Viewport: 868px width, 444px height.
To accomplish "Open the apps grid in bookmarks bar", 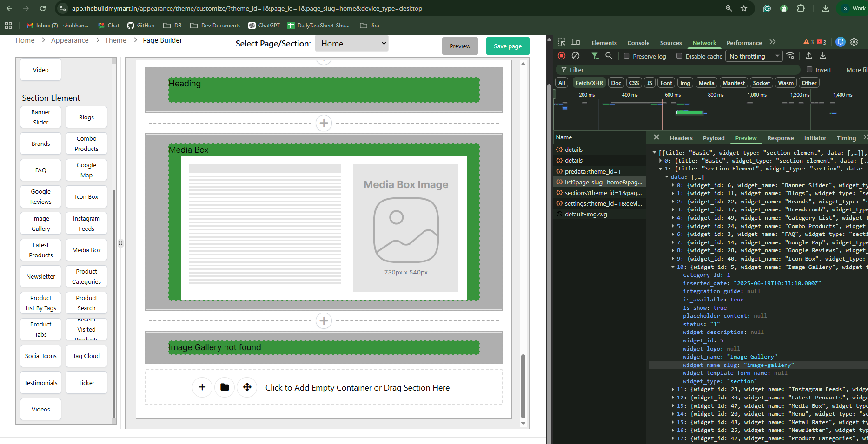I will pos(8,26).
